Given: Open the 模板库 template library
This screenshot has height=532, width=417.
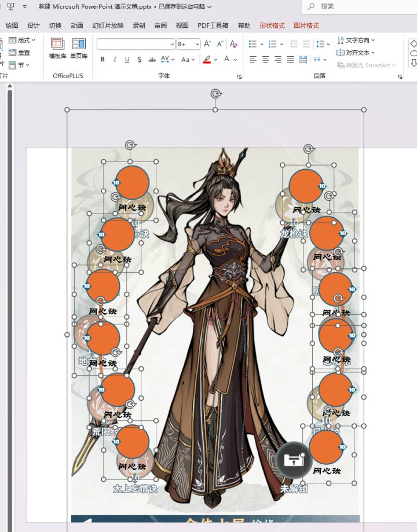Looking at the screenshot, I should point(57,48).
